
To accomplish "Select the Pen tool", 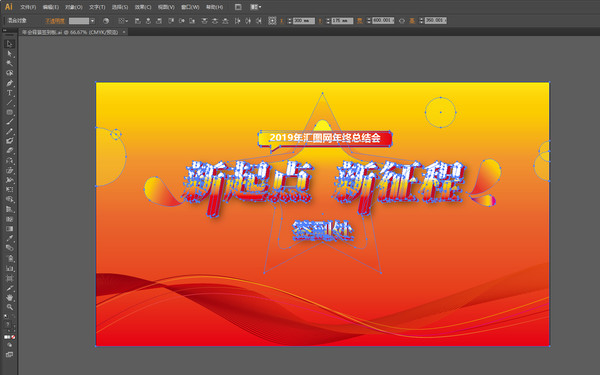I will click(10, 83).
